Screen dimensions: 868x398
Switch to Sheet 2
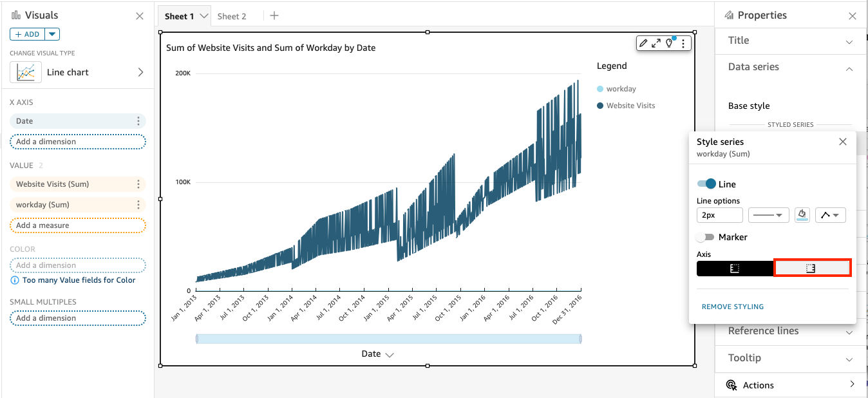pyautogui.click(x=232, y=15)
